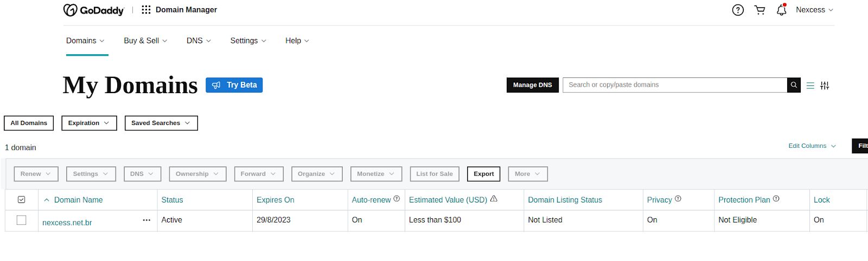Screen dimensions: 868x261
Task: Open the apps grid icon beside Domain Manager
Action: 146,10
